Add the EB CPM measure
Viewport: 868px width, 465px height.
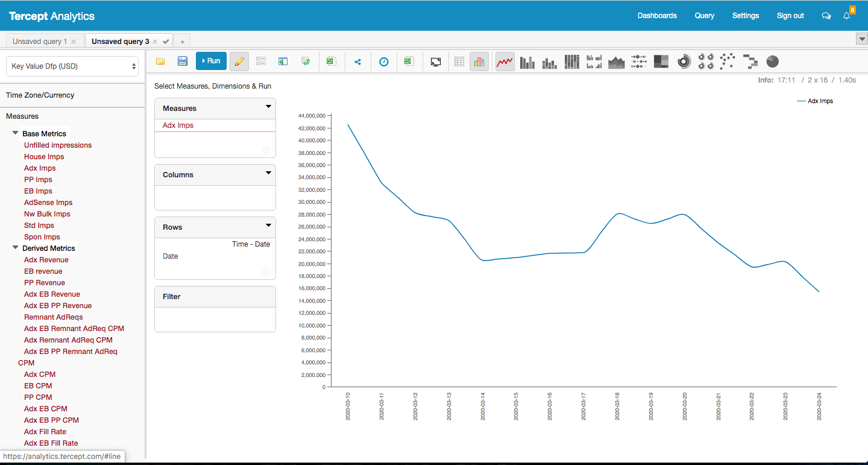coord(38,386)
